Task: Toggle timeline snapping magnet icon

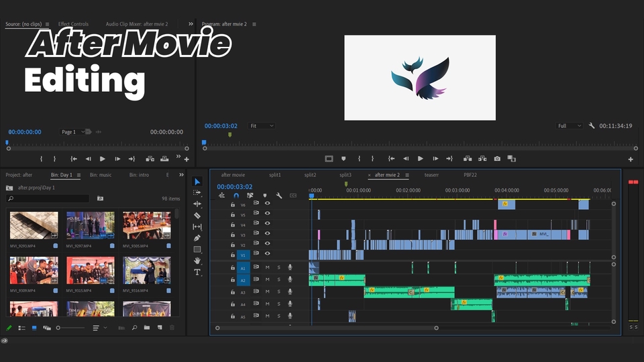Action: click(x=236, y=196)
